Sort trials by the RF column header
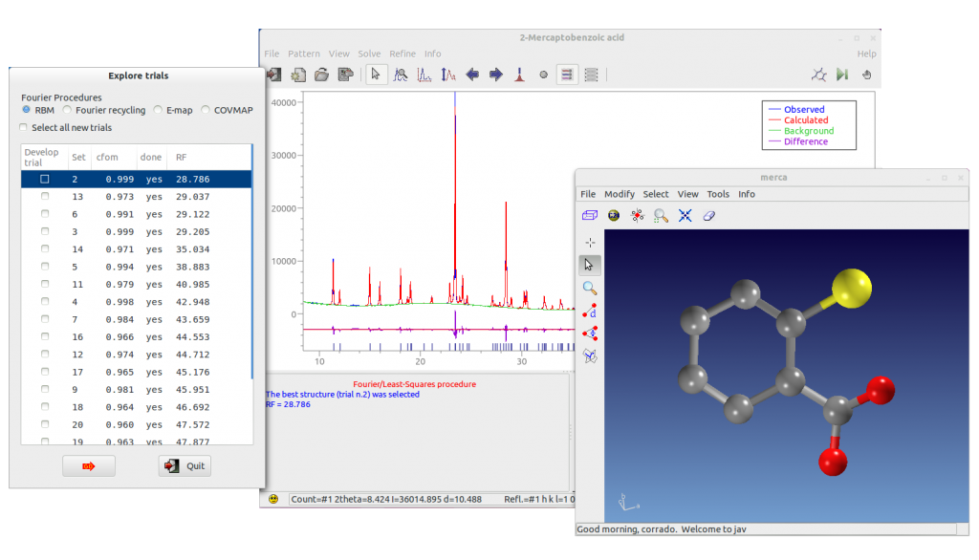This screenshot has height=560, width=979. coord(211,158)
